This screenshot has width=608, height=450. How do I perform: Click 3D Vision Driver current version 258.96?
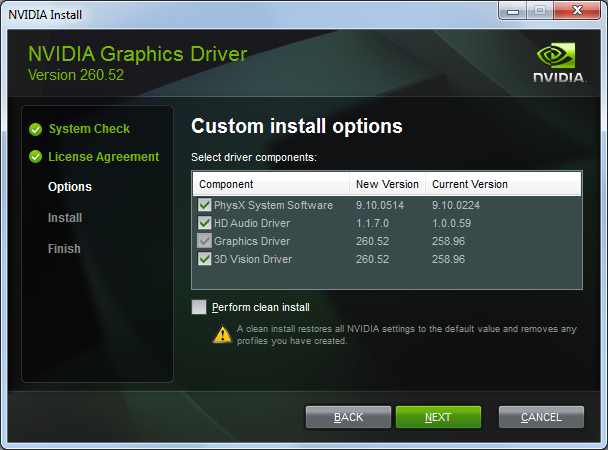coord(448,259)
